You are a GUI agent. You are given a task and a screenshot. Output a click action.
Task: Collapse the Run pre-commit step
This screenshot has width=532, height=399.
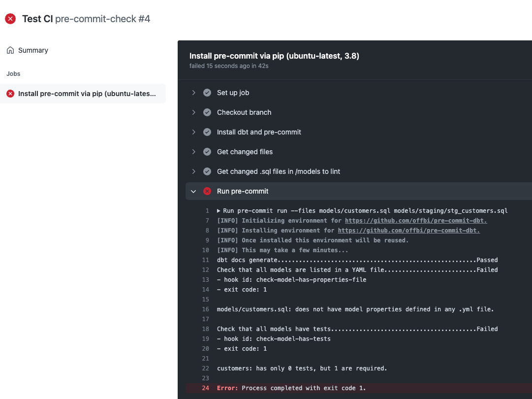(x=193, y=191)
